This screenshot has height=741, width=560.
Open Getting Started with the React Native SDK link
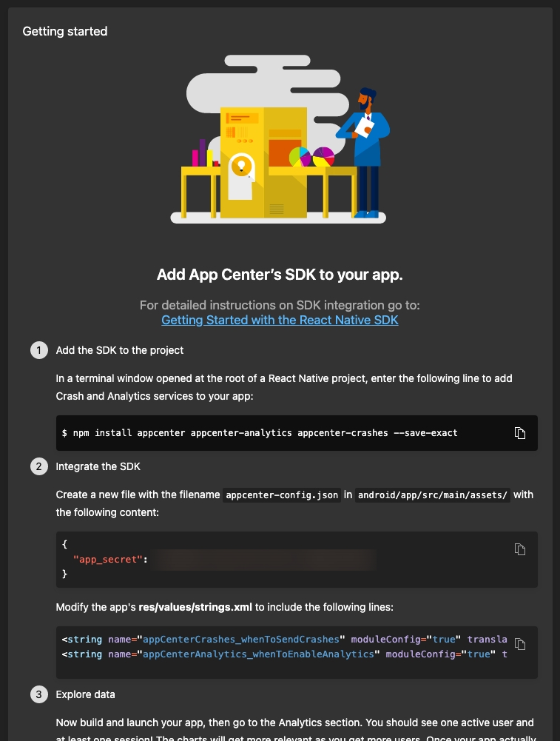280,320
